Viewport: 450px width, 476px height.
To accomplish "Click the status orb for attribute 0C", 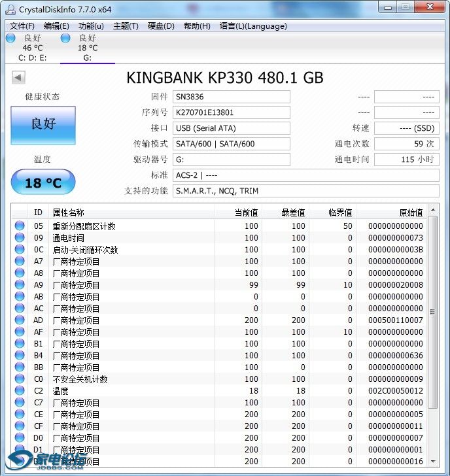I will coord(20,249).
